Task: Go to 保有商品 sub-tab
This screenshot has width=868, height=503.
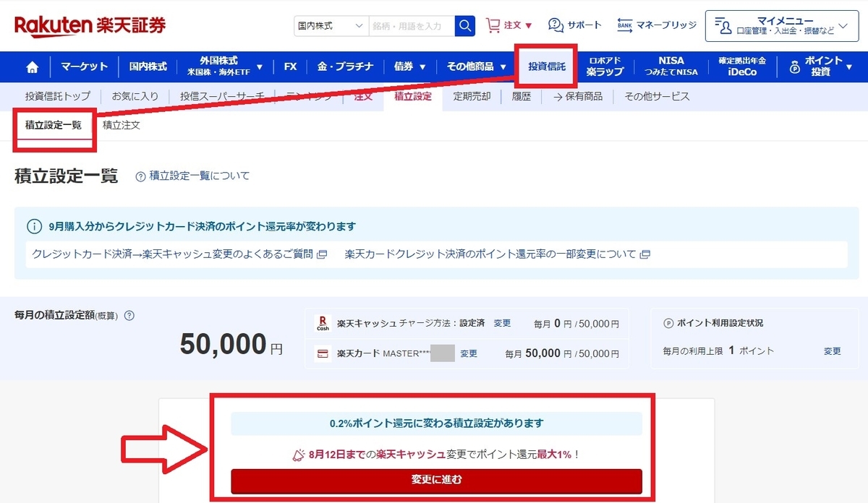Action: tap(578, 96)
